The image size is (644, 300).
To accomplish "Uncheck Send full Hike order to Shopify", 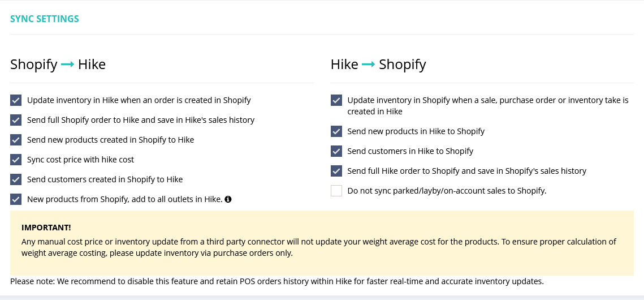I will (336, 171).
